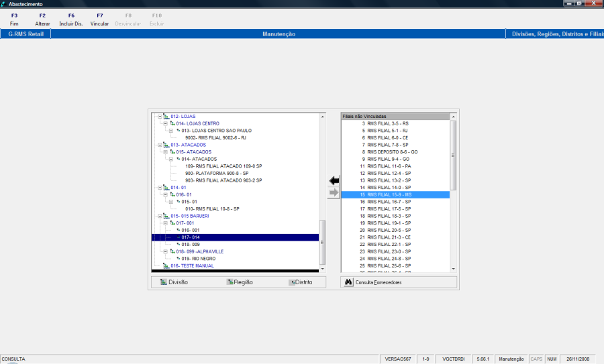Click the G-RMS Retail header label
The width and height of the screenshot is (604, 364).
click(x=26, y=34)
